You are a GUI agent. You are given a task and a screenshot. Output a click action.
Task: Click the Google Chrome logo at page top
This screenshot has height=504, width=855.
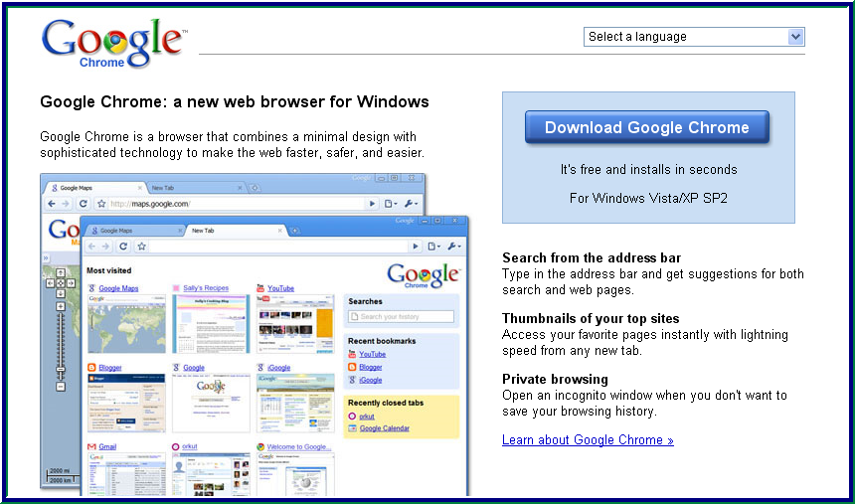tap(113, 44)
